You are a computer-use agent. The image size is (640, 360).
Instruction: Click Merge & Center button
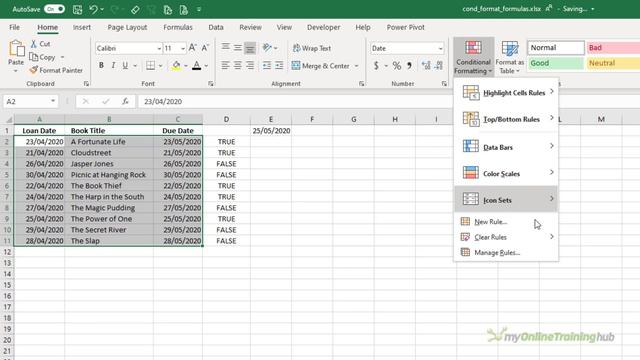tap(321, 65)
